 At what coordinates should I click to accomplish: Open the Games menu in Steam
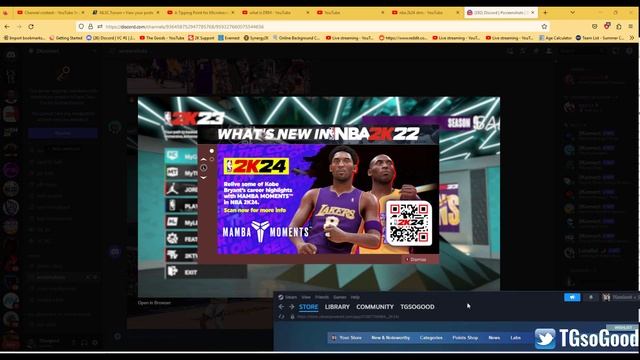340,297
